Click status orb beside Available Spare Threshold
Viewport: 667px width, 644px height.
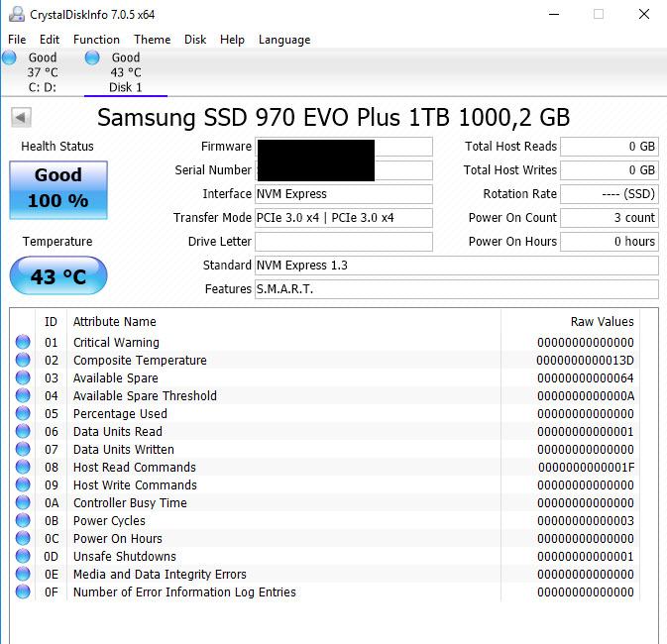tap(23, 395)
